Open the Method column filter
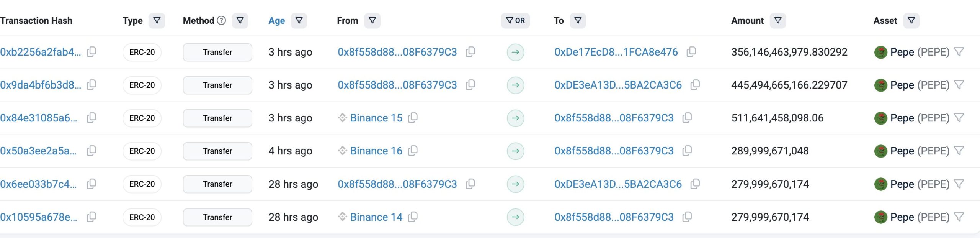The image size is (980, 238). pos(240,21)
